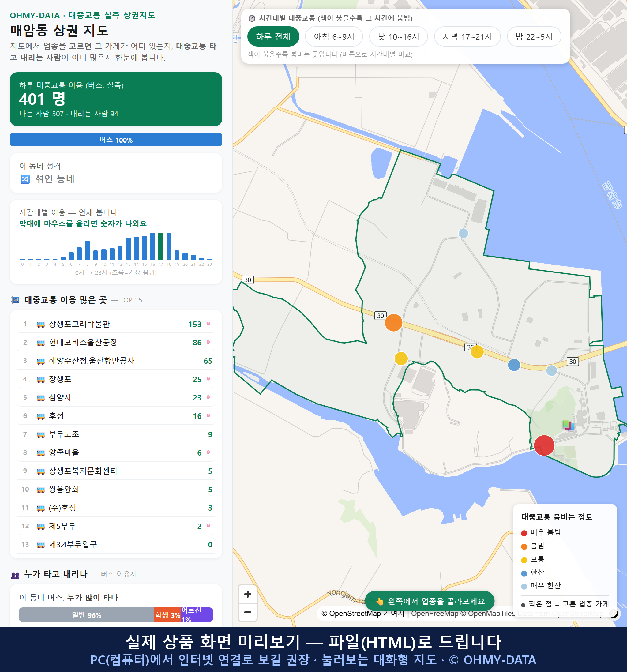Zoom in with the map plus button
Screen dimensions: 627x672
[247, 594]
